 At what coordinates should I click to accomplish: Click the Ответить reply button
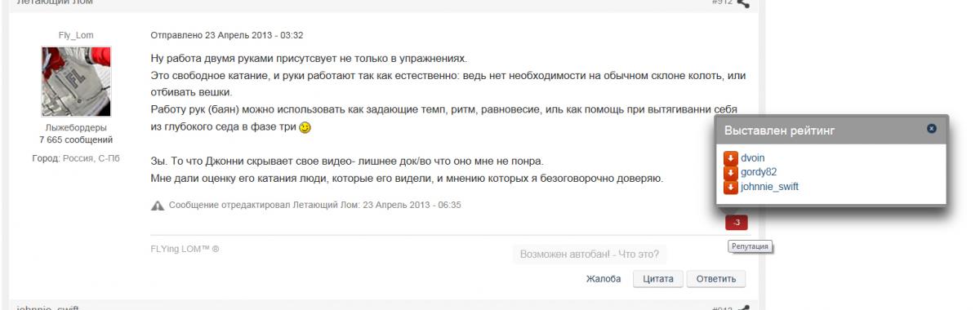click(x=716, y=279)
